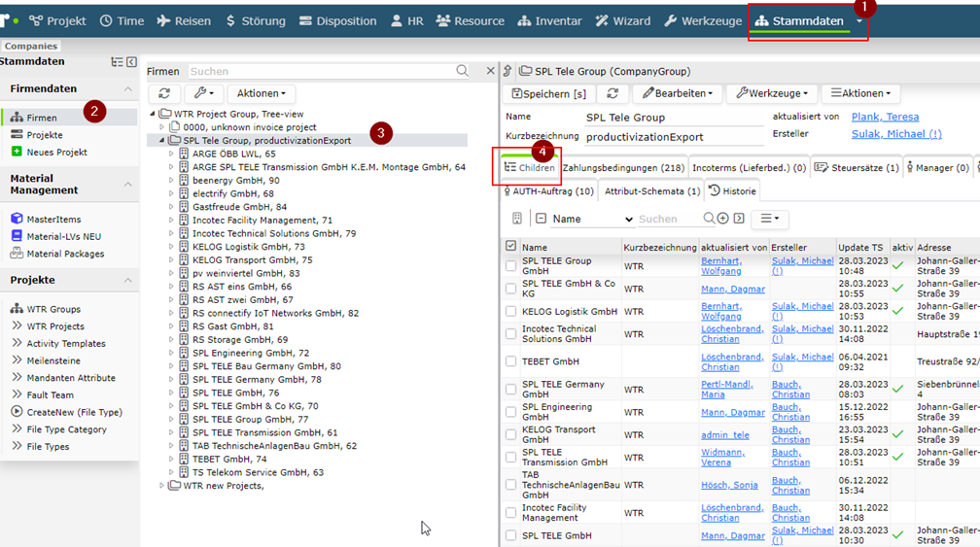Check the SPL TELE GmbH row
This screenshot has width=980, height=547.
[510, 535]
